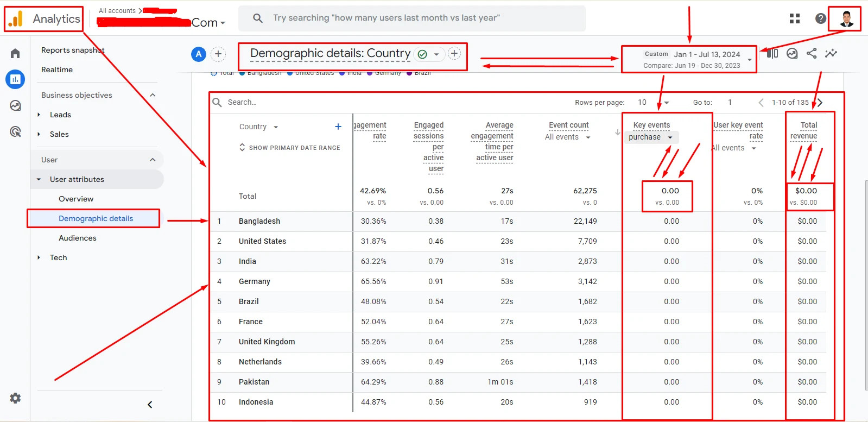The image size is (868, 422).
Task: Add a dimension with the blue plus
Action: [338, 127]
